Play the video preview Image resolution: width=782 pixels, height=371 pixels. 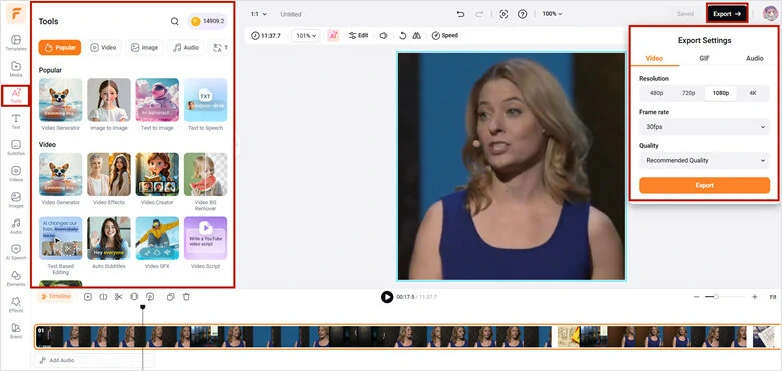(x=387, y=297)
